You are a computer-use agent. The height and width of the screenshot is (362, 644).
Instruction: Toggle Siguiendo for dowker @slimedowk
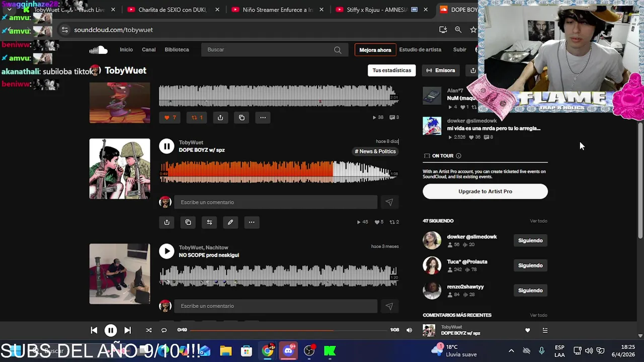coord(530,240)
